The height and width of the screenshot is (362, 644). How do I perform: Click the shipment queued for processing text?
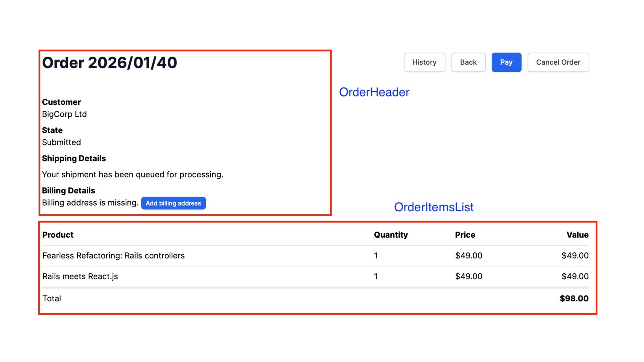click(x=132, y=175)
